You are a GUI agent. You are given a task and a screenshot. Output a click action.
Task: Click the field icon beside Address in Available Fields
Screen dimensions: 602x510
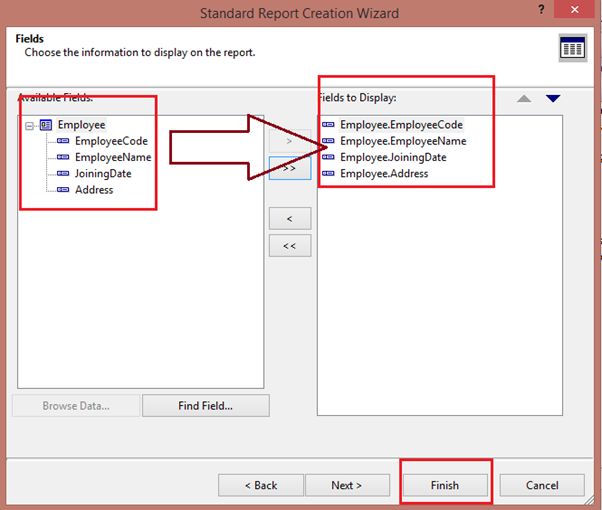coord(63,190)
